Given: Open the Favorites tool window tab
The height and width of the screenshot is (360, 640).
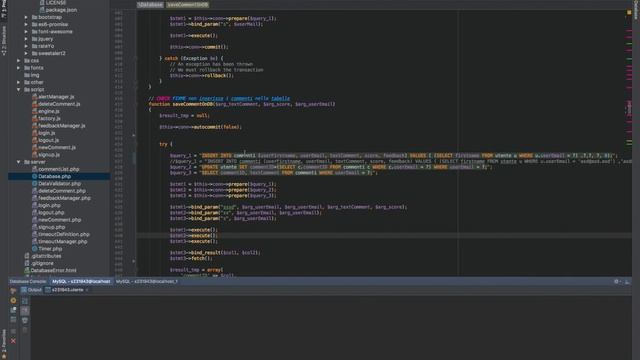Looking at the screenshot, I should point(4,344).
